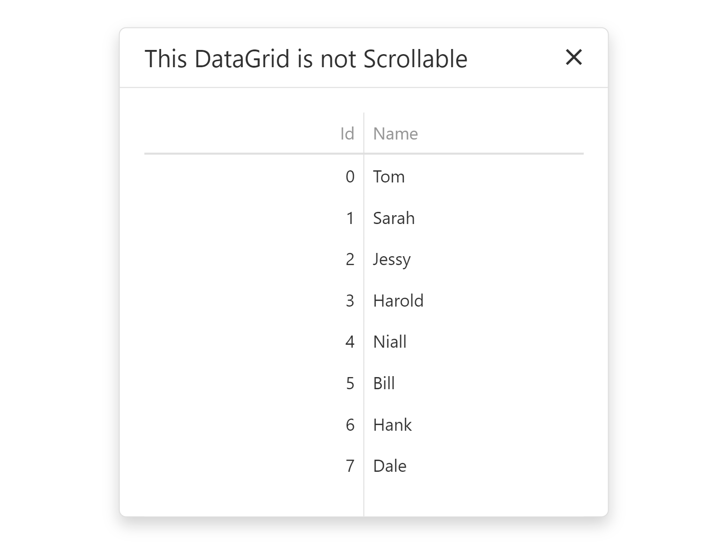
Task: Click Hank's name cell
Action: point(392,425)
